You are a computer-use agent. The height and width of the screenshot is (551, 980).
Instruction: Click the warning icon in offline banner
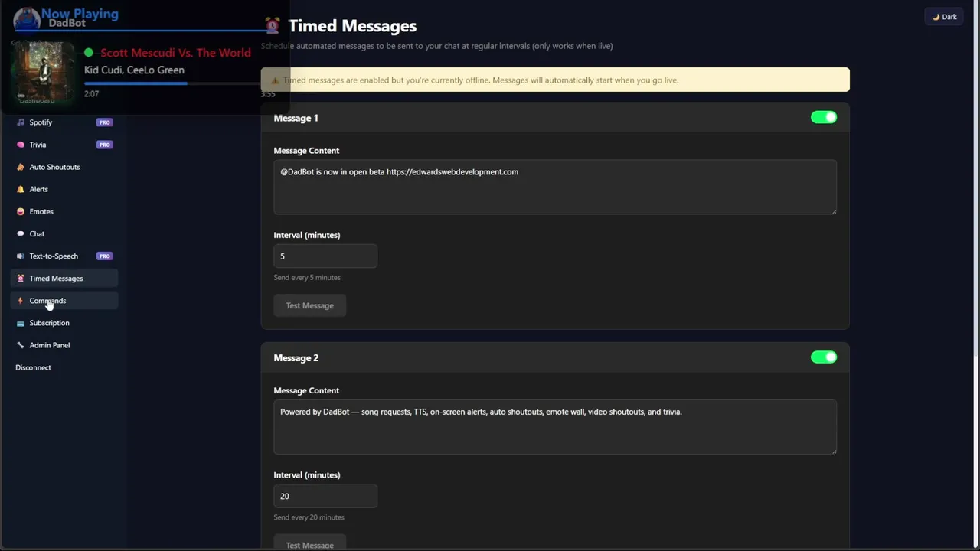(x=275, y=80)
